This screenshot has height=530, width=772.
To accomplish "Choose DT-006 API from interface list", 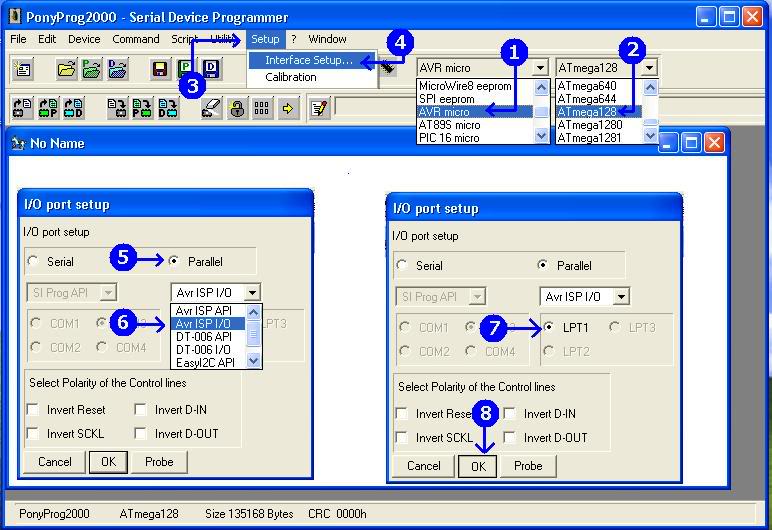I will (208, 337).
